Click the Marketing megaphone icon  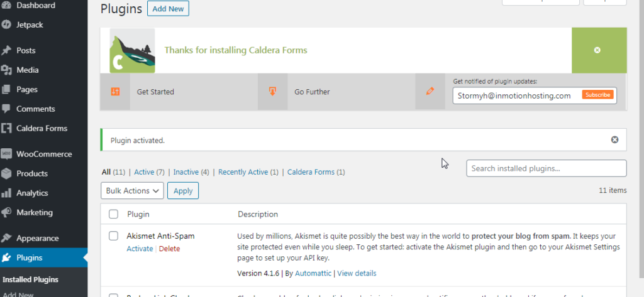pos(7,212)
